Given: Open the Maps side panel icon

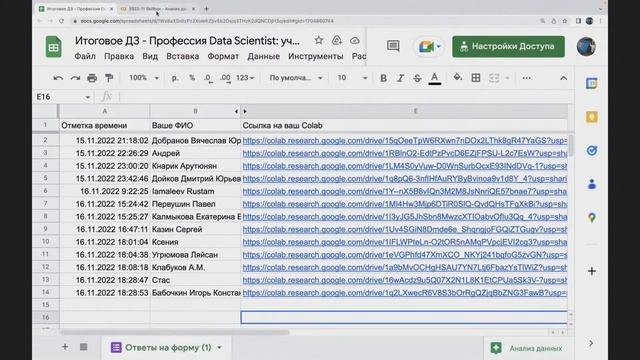Looking at the screenshot, I should 592,218.
